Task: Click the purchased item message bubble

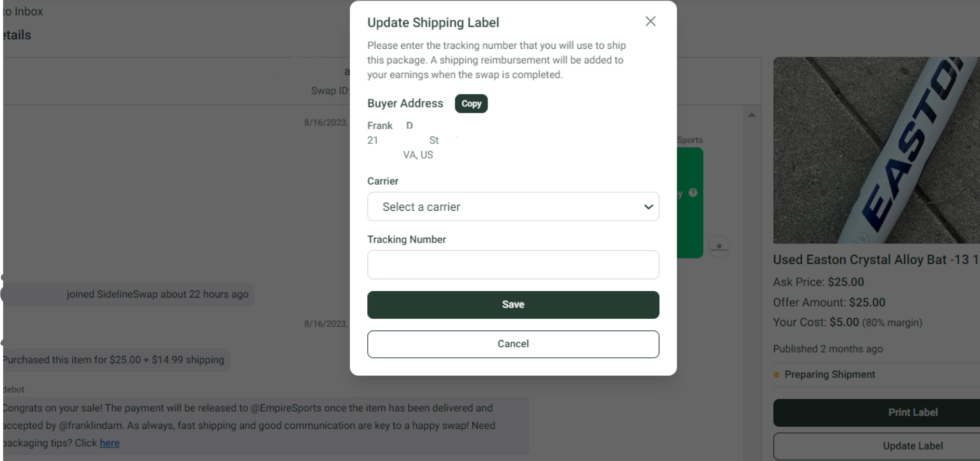Action: coord(115,360)
